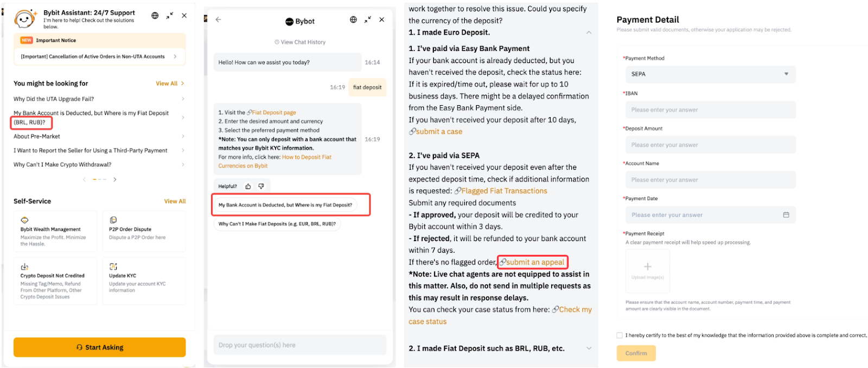Click the globe language icon in Bybot chat header

pos(353,20)
